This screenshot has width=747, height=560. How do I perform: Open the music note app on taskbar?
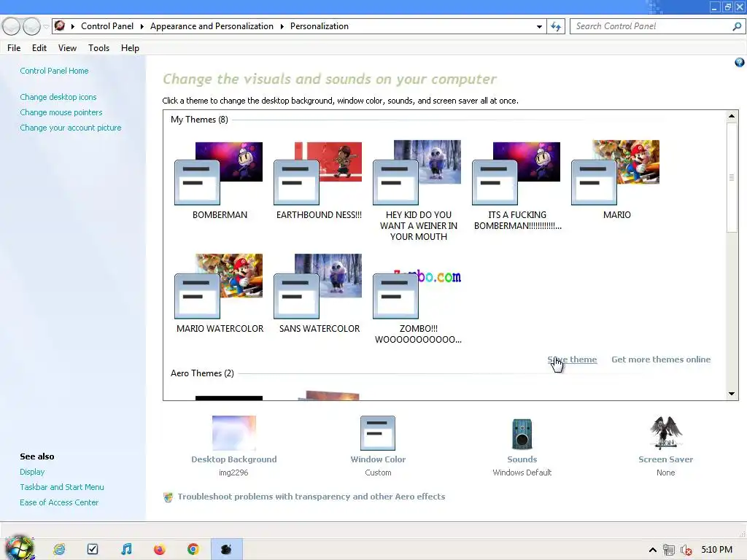(126, 549)
